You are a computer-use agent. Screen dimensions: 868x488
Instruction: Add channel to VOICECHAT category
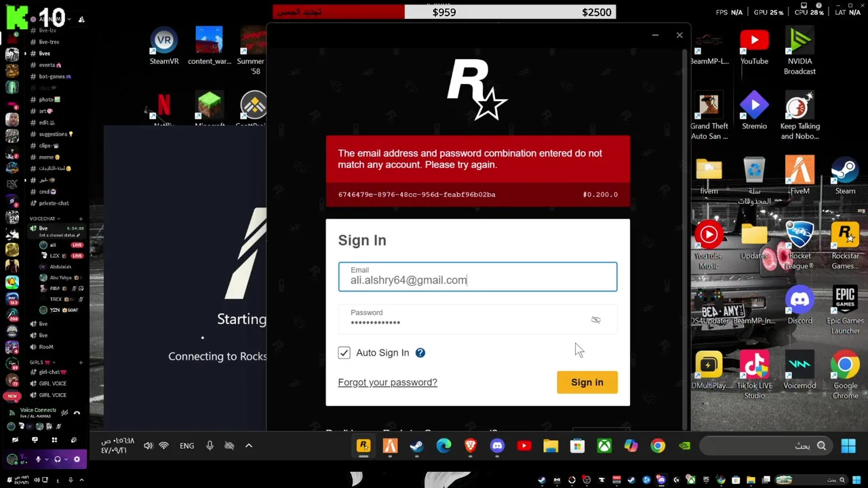coord(81,219)
